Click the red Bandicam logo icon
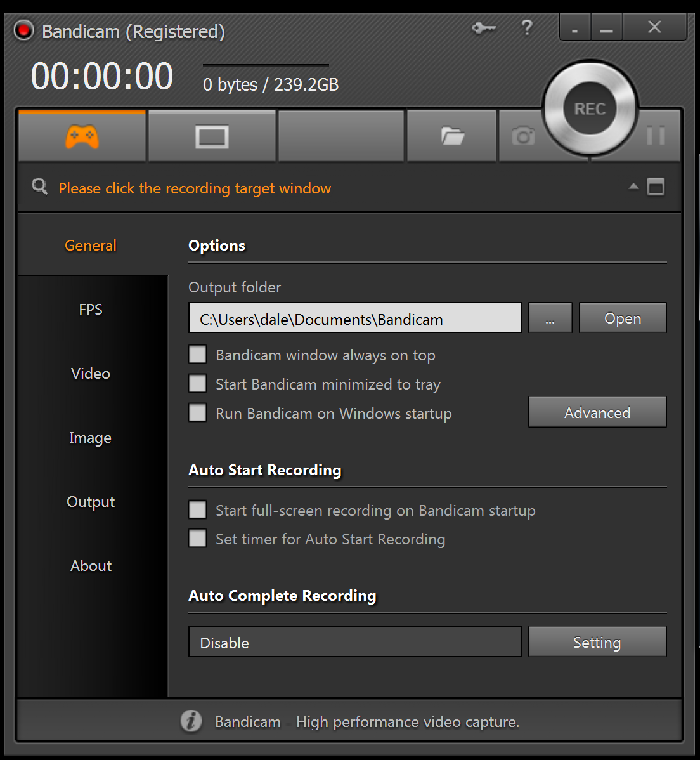This screenshot has width=700, height=760. [x=23, y=30]
